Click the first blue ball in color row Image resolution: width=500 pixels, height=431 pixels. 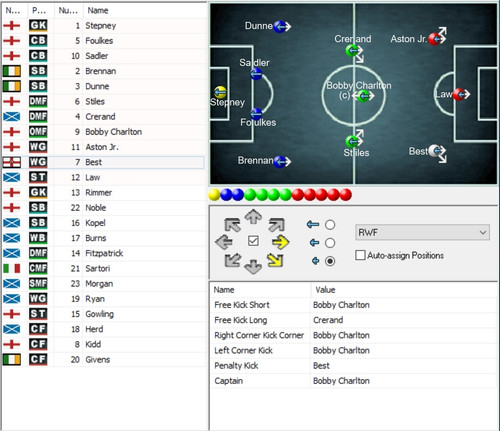click(x=226, y=195)
